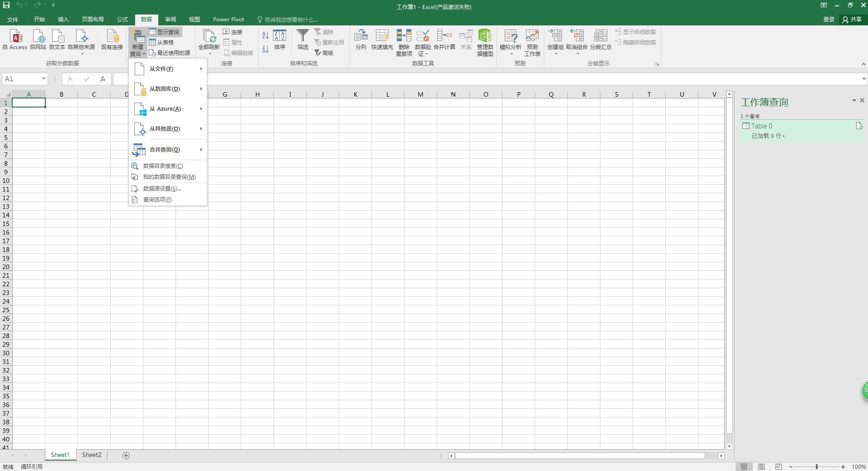
Task: Click the 分类汇总 subtotal icon
Action: (x=600, y=39)
